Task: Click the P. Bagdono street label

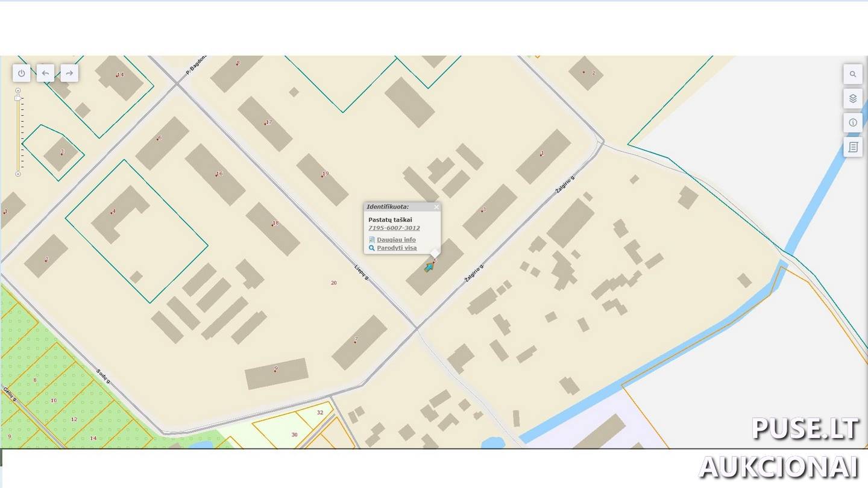Action: pos(197,64)
